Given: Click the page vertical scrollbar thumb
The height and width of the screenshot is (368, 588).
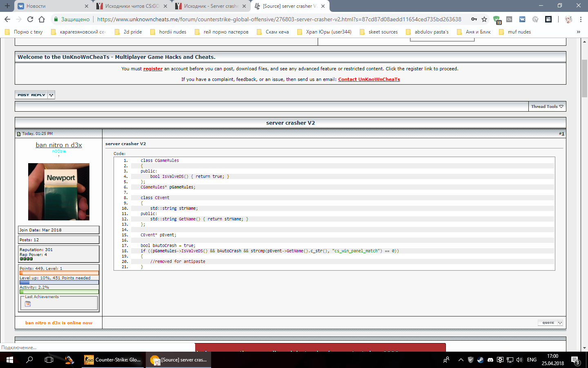Looking at the screenshot, I should [584, 78].
